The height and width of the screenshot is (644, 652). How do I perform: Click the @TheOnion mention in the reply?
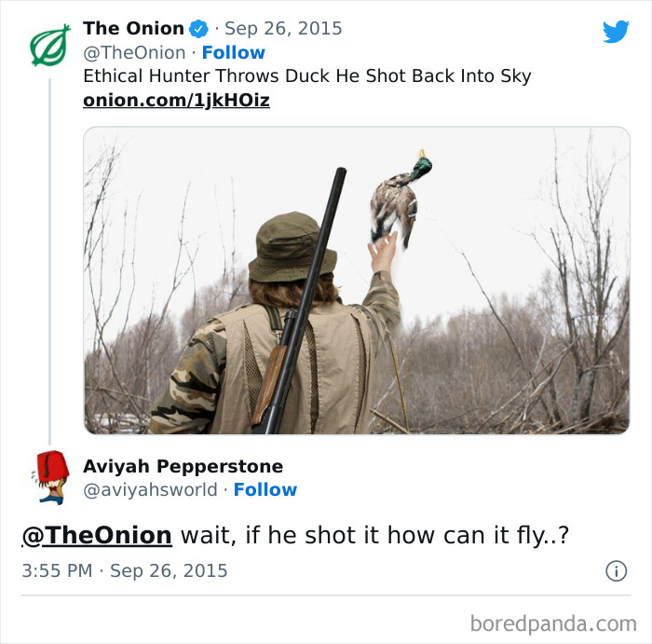[97, 536]
